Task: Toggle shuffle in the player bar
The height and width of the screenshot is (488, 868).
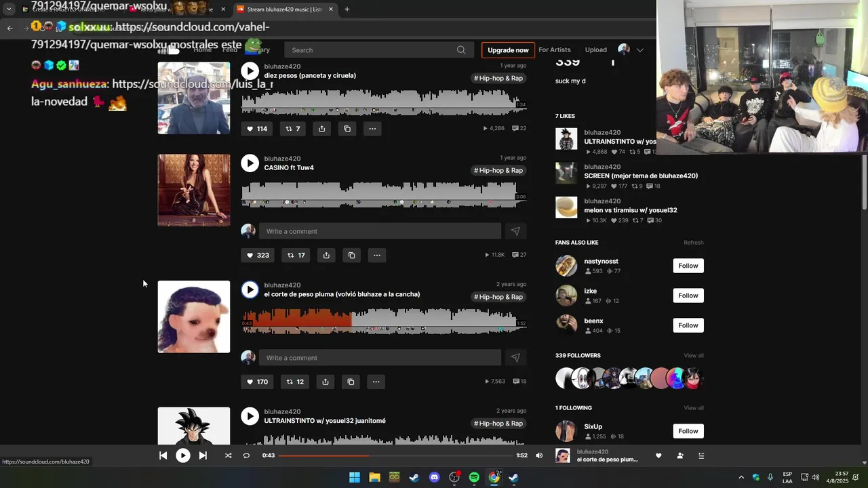Action: pyautogui.click(x=228, y=455)
